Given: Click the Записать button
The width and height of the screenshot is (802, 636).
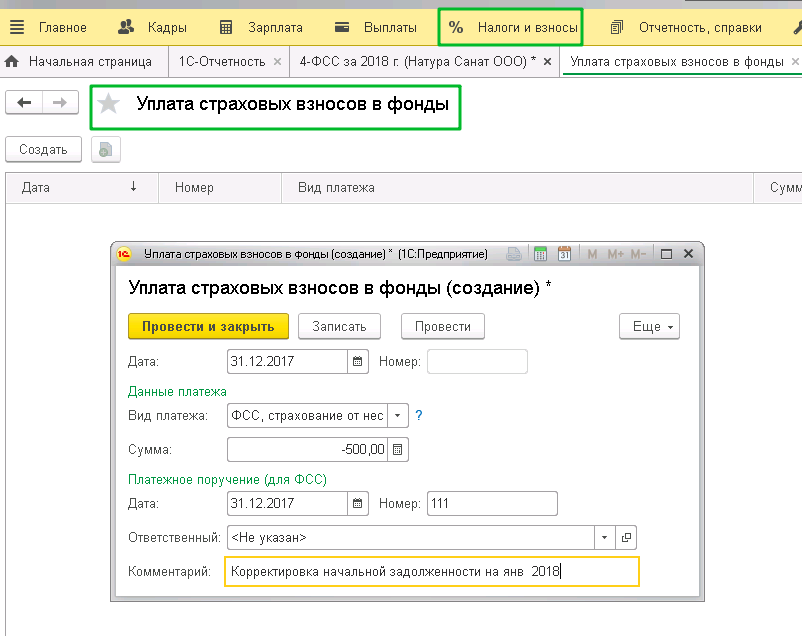Looking at the screenshot, I should [339, 326].
